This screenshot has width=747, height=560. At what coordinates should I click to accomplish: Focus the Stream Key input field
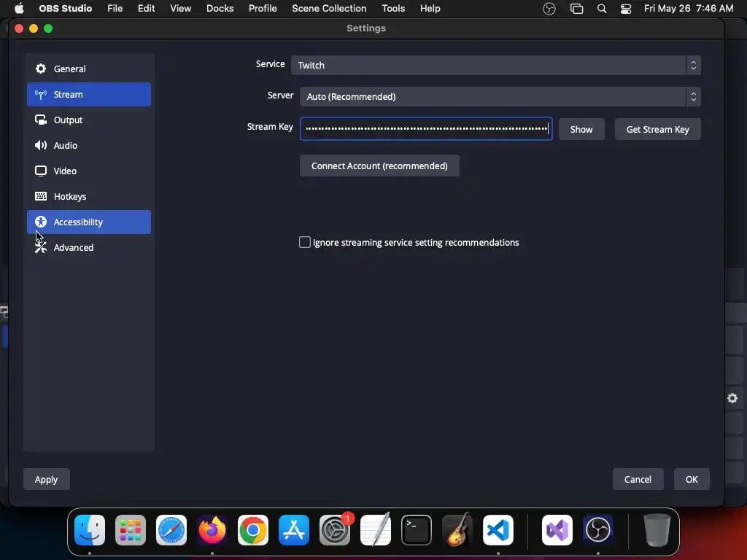pyautogui.click(x=426, y=128)
